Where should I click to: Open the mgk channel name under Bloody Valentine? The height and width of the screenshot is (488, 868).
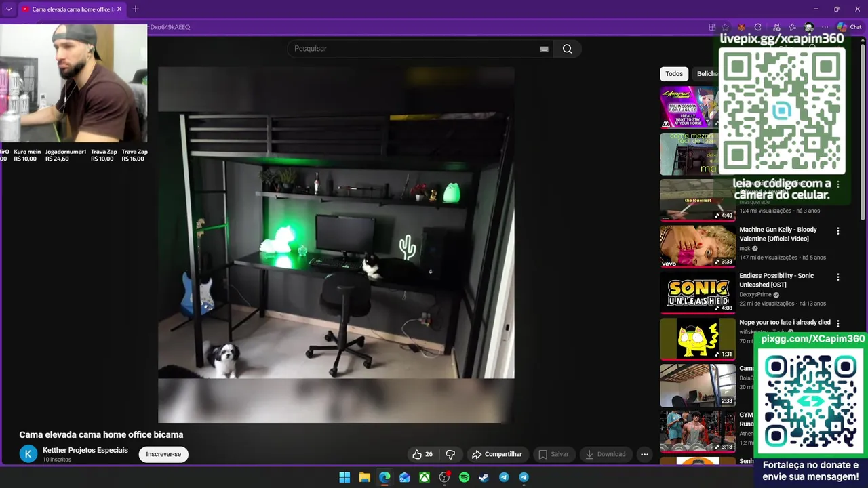[745, 249]
